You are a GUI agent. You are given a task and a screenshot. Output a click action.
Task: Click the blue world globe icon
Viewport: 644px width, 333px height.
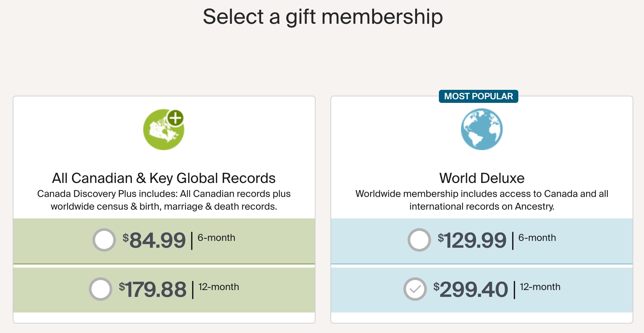click(x=482, y=129)
